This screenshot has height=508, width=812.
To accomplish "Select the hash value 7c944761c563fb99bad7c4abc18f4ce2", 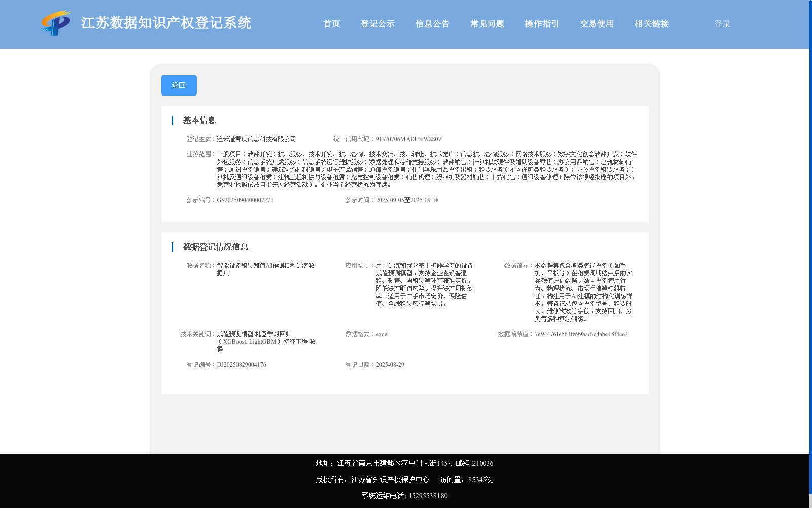I will pos(581,334).
